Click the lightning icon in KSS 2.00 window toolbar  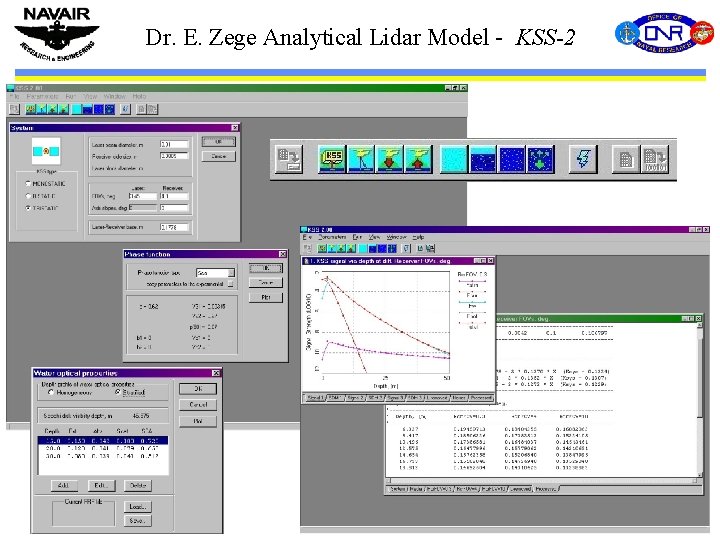tap(406, 248)
